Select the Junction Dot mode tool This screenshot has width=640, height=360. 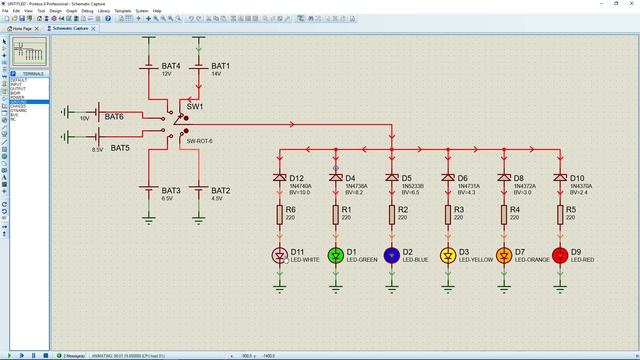4,56
